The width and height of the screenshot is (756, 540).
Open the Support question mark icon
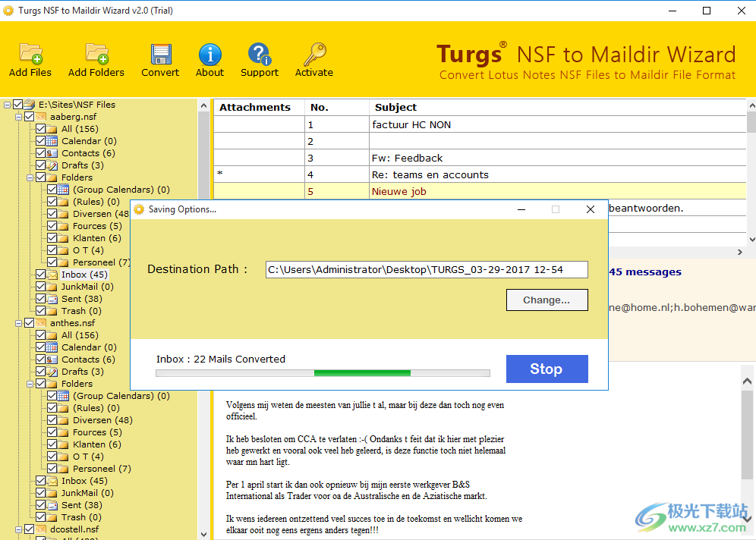tap(260, 54)
